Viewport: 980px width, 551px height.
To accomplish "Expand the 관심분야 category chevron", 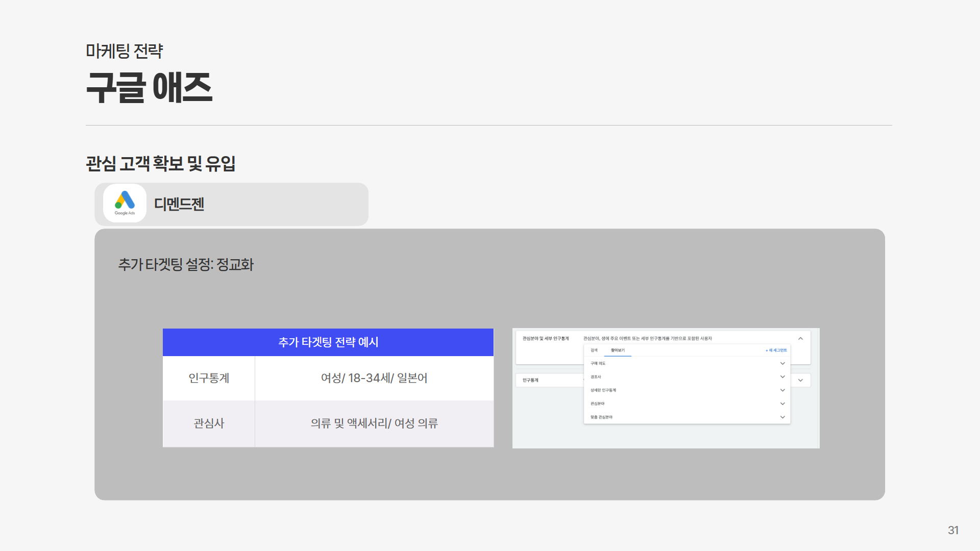I will click(x=782, y=404).
